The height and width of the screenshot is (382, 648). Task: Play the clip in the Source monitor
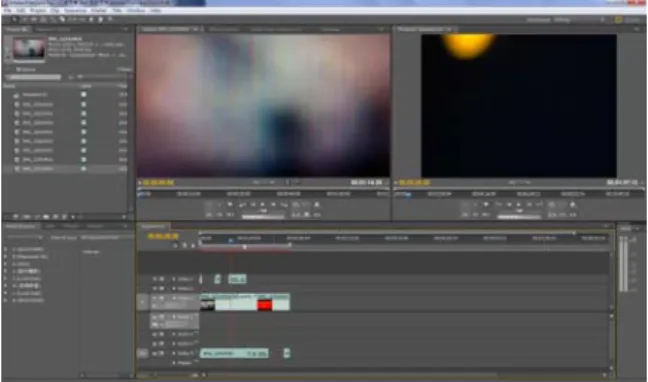click(262, 205)
